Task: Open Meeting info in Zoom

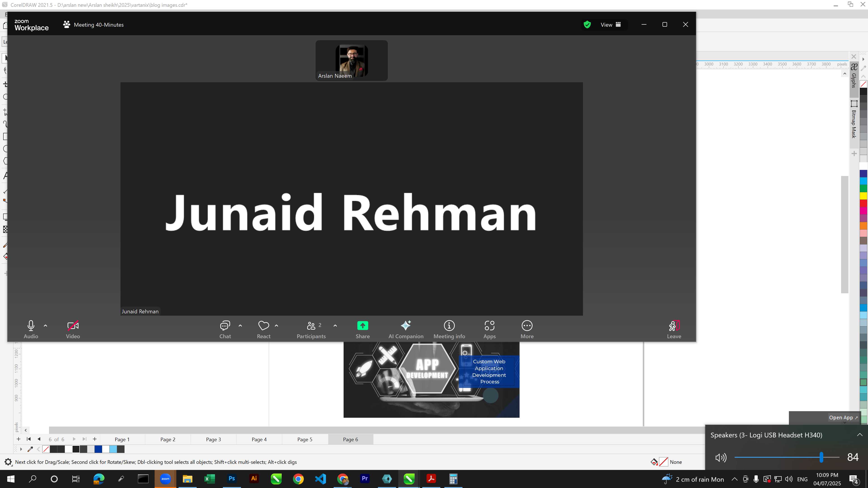Action: point(449,329)
